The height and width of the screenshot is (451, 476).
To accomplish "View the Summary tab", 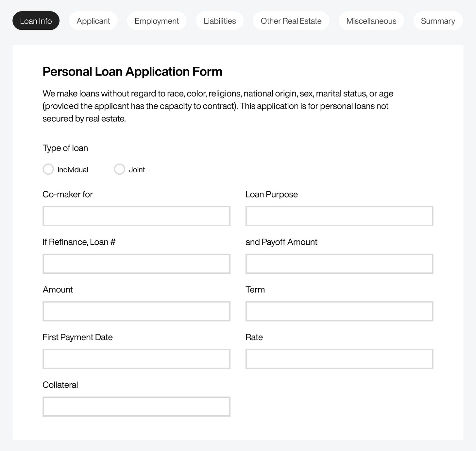I will click(x=438, y=21).
